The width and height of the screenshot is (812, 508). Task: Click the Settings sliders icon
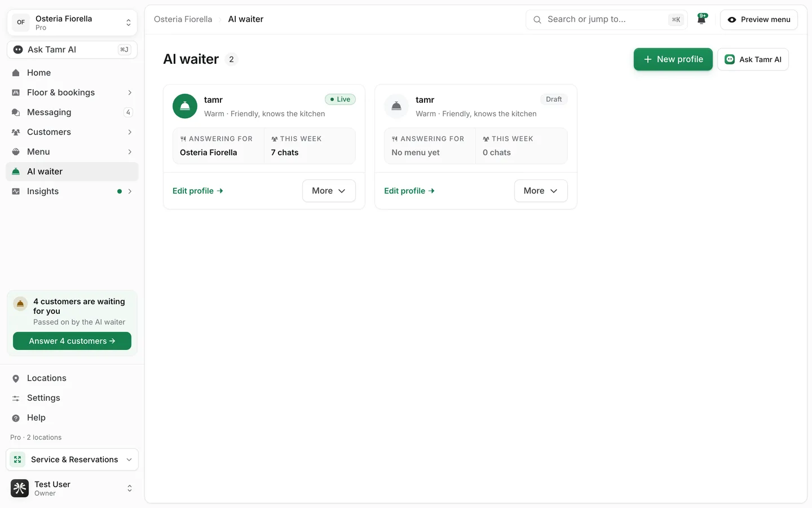point(16,398)
